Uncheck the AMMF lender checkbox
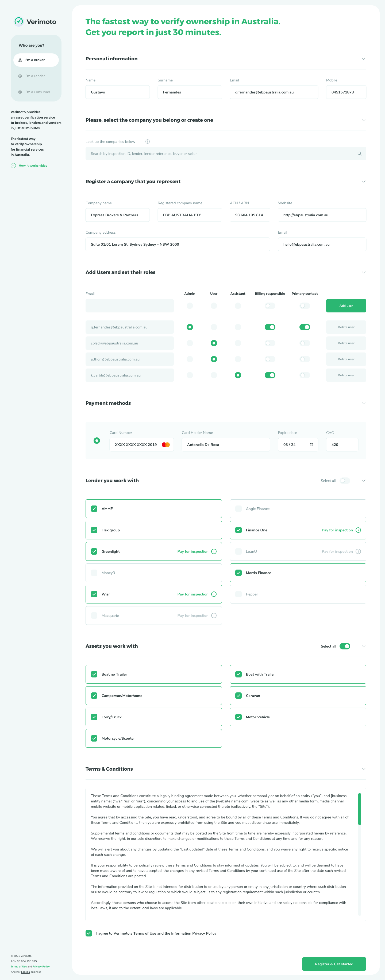 click(x=94, y=509)
